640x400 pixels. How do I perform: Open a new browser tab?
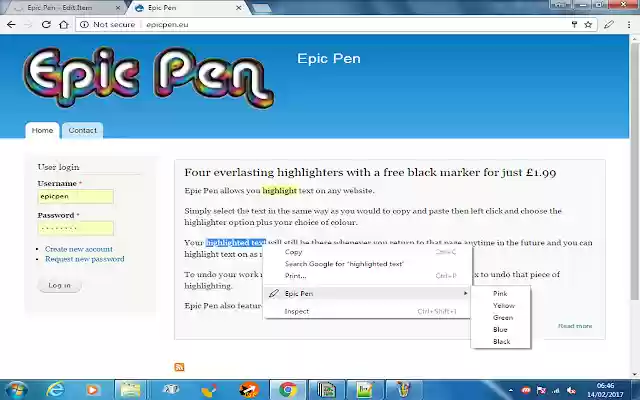pyautogui.click(x=262, y=8)
